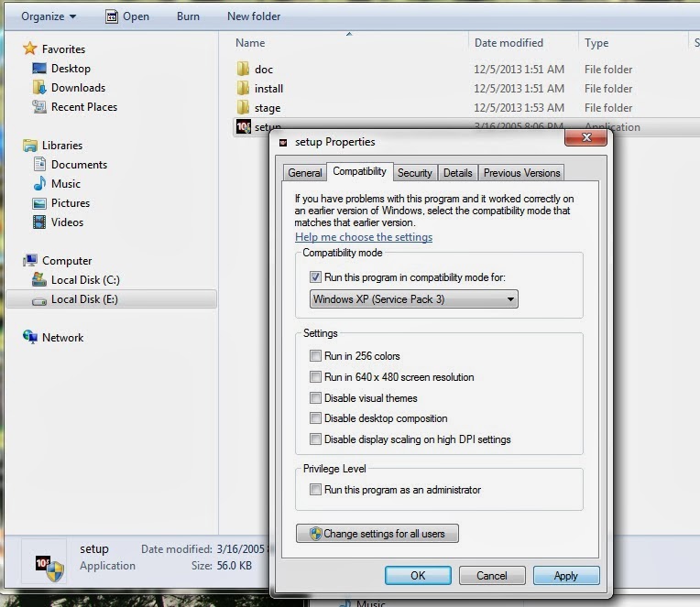
Task: Open the Previous Versions tab
Action: click(521, 173)
